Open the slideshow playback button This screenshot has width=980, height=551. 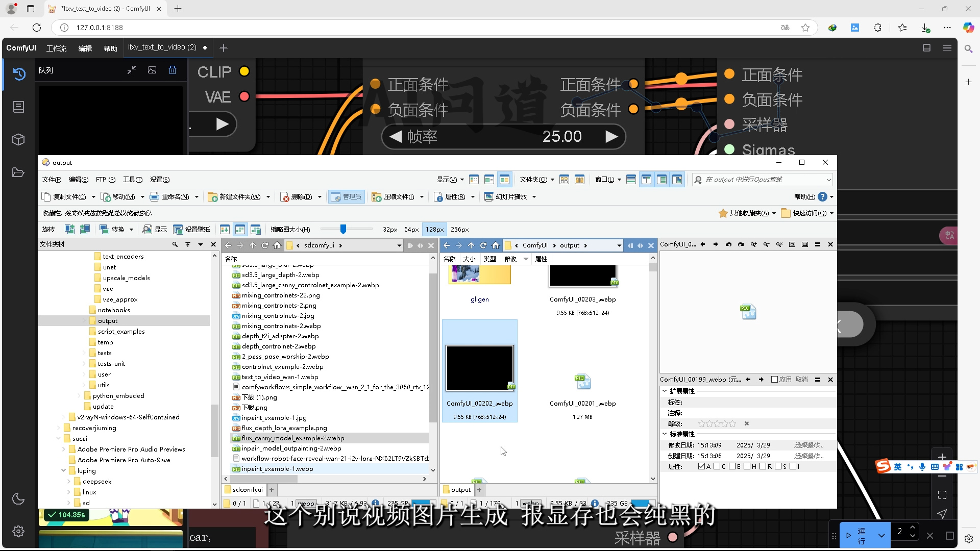point(510,197)
